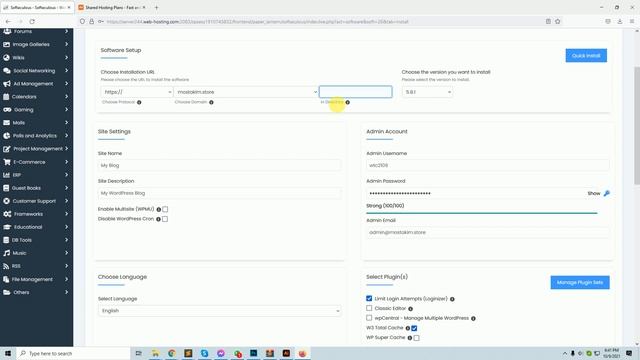Click the Admin Username field
Screen dimensions: 640x360
[488, 165]
